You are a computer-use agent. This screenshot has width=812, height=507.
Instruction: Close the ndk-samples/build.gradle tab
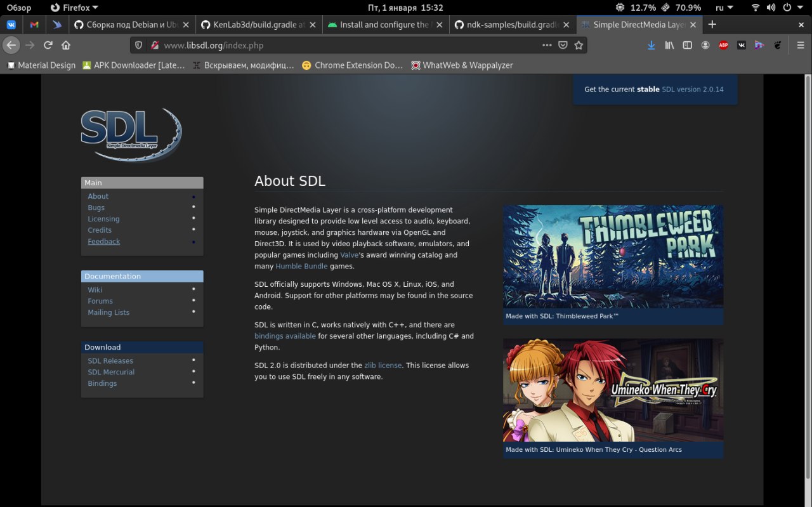coord(566,25)
